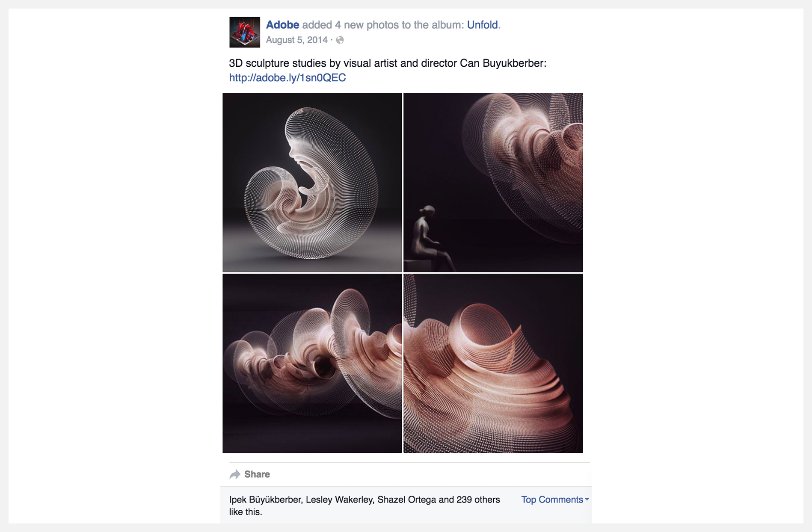The height and width of the screenshot is (532, 812).
Task: Click the Top Comments dropdown arrow
Action: click(x=587, y=499)
